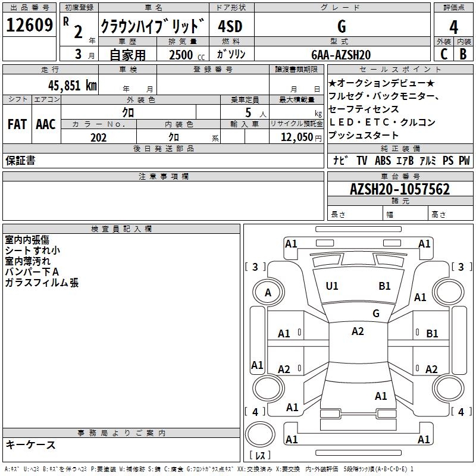Click the 検査員記入欄 header

(121, 229)
